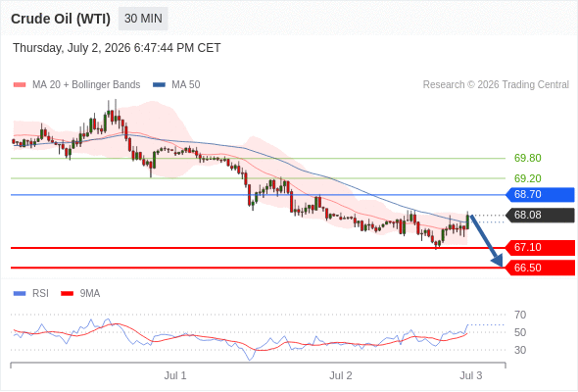
Task: Click the blue RSI legend swatch
Action: coord(20,294)
